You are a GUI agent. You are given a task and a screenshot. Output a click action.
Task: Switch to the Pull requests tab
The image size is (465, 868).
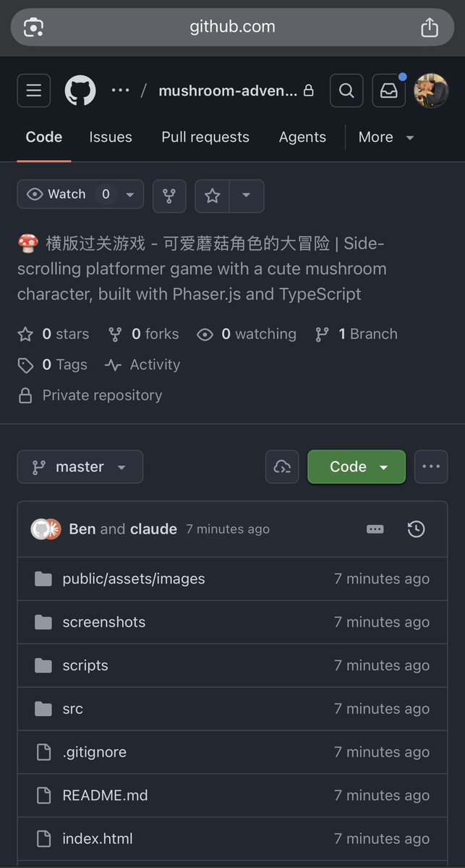coord(205,137)
